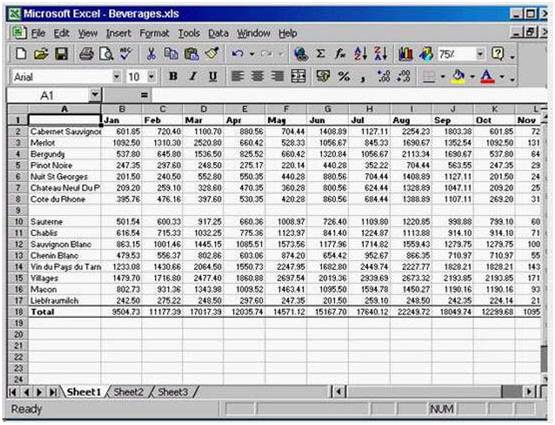Switch to the Sheet2 tab
This screenshot has height=425, width=555.
pos(129,392)
